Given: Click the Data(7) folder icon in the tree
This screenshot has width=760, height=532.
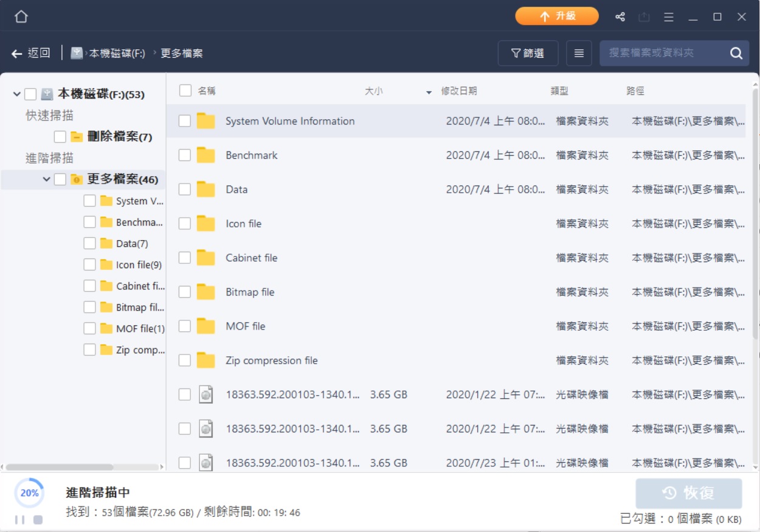Looking at the screenshot, I should pos(106,243).
